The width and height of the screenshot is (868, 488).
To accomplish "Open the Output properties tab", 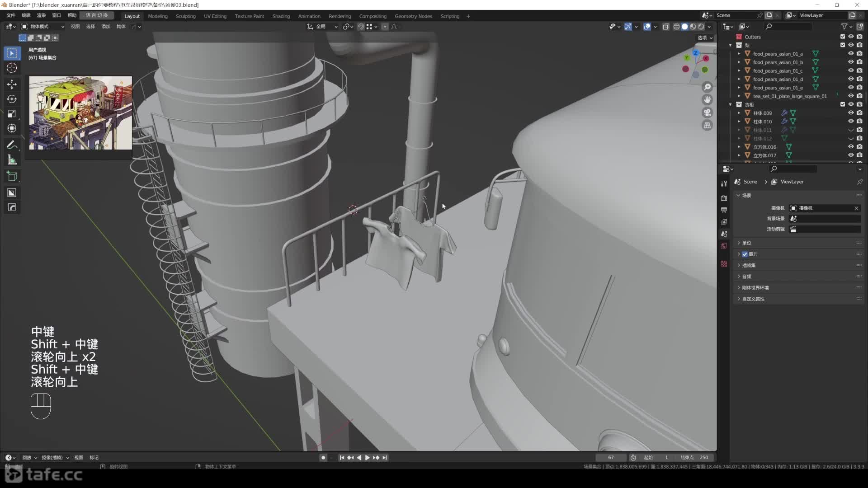I will click(724, 210).
